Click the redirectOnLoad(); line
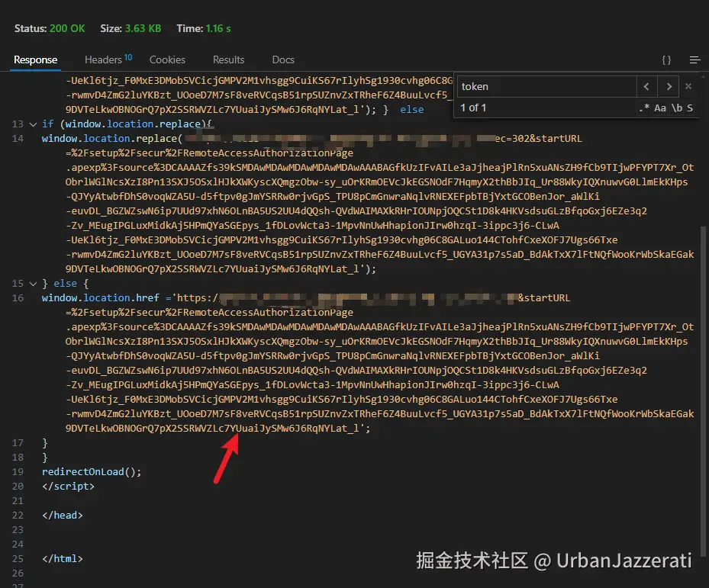709x588 pixels. pos(92,472)
